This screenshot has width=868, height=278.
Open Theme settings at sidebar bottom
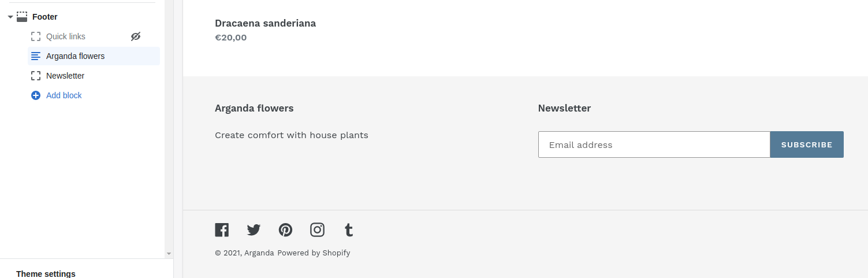click(x=46, y=274)
